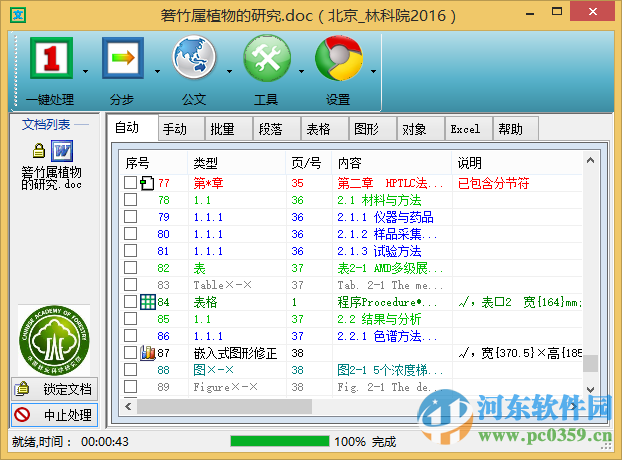Screen dimensions: 622x460
Task: Check the box for row 84 表格
Action: click(x=131, y=301)
